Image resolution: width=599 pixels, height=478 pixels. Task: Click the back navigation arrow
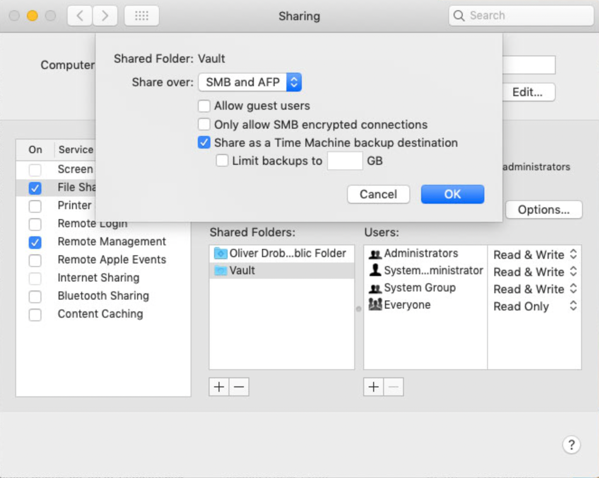pos(80,16)
